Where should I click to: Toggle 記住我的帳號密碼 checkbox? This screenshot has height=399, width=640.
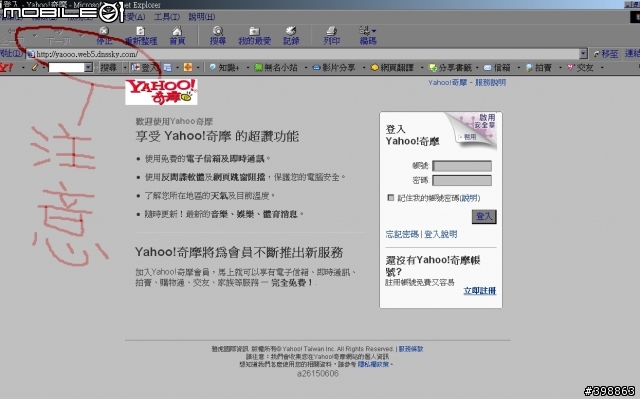(391, 198)
